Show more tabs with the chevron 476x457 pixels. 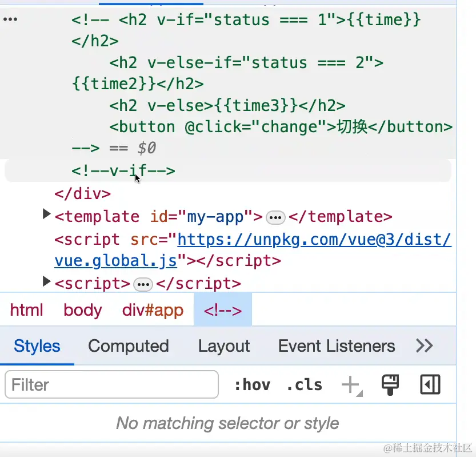(425, 345)
